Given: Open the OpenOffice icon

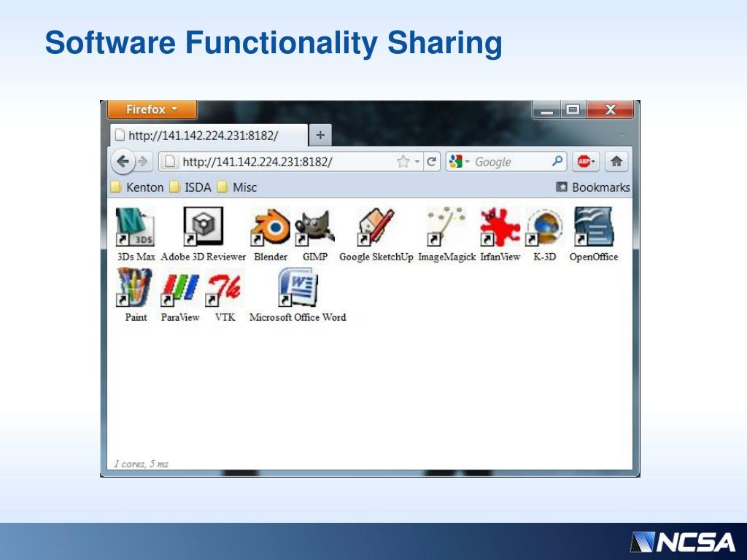Looking at the screenshot, I should tap(594, 227).
